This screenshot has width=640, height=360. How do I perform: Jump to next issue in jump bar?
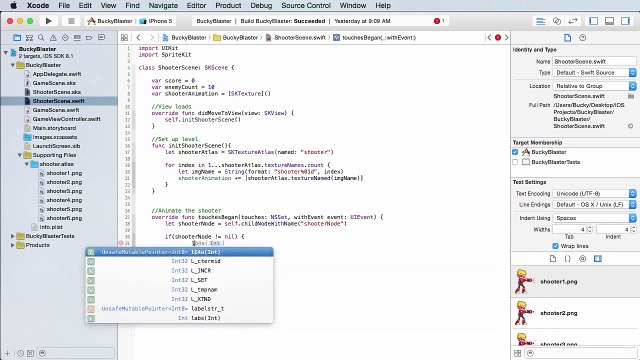tap(507, 38)
